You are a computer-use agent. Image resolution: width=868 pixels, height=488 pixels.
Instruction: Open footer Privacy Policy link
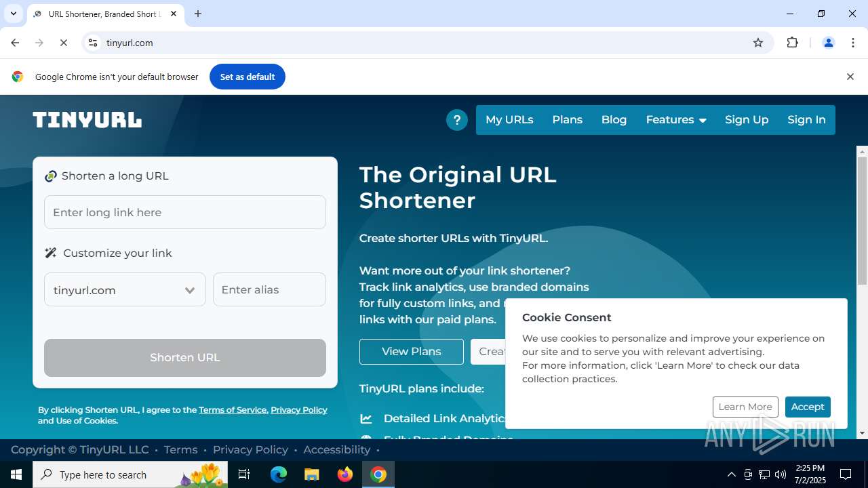250,450
